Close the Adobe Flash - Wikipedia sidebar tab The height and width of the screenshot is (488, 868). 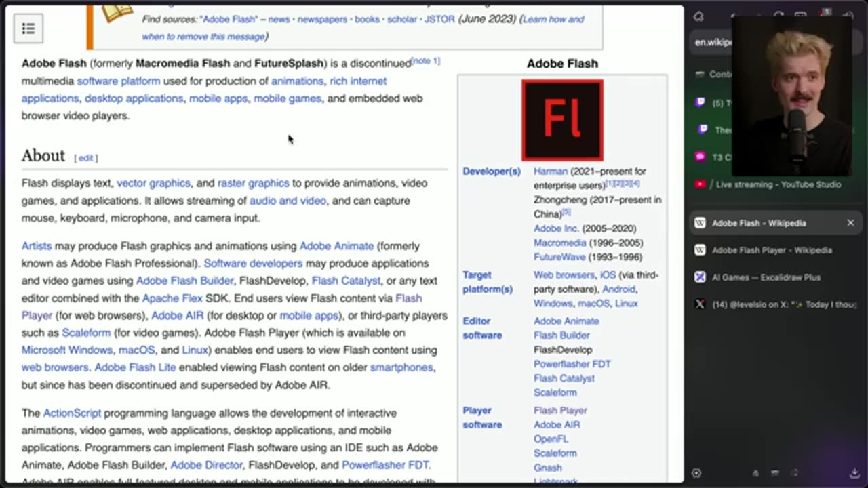(850, 223)
